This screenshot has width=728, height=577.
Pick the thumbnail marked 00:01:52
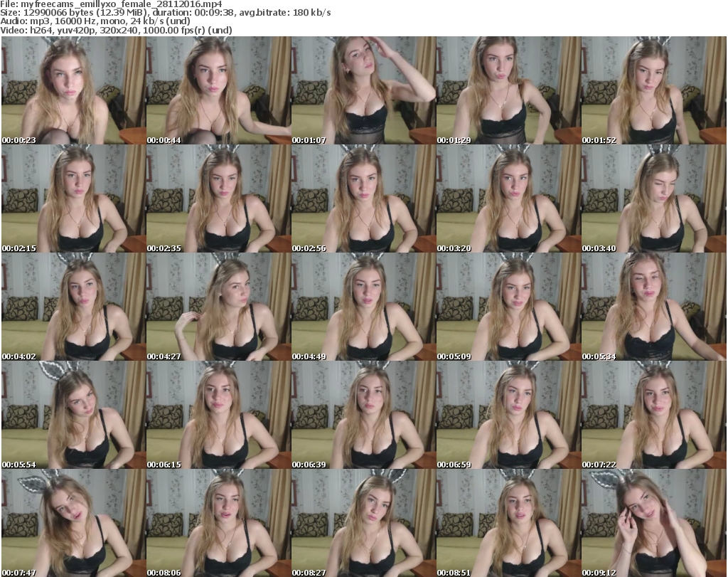point(654,90)
